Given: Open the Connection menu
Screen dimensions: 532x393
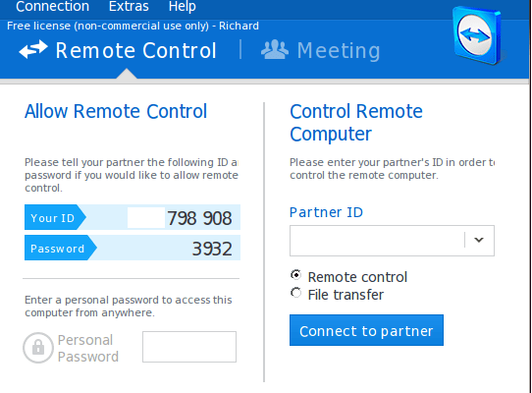Looking at the screenshot, I should point(53,7).
